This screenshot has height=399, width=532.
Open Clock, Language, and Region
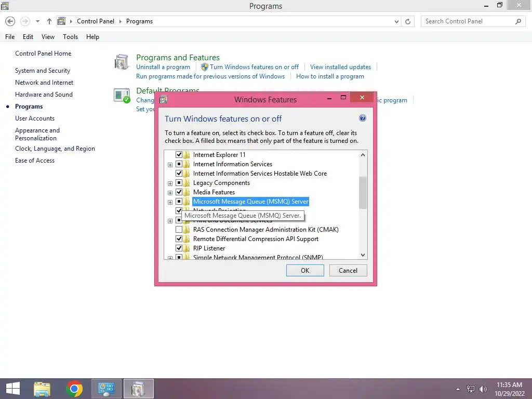coord(55,149)
